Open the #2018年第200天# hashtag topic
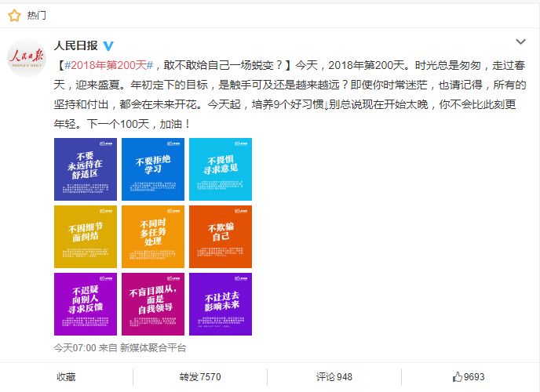 pos(109,65)
